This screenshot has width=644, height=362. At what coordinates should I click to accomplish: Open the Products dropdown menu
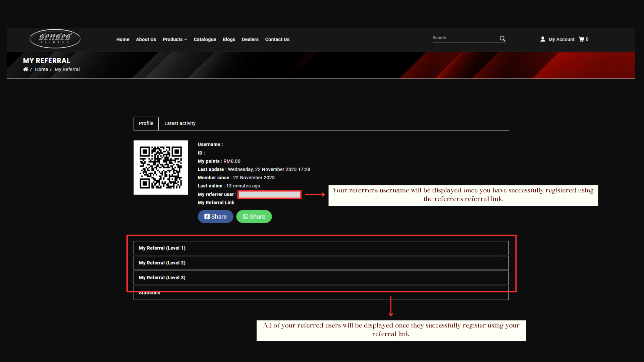(175, 40)
